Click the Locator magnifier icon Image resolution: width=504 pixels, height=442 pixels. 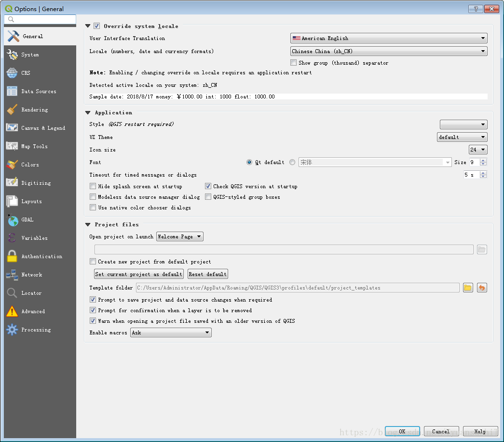[x=12, y=293]
